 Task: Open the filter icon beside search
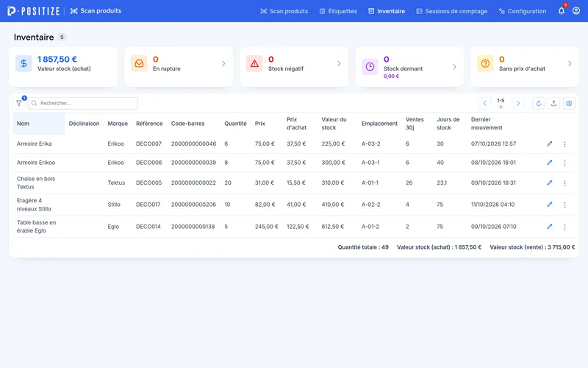[19, 103]
